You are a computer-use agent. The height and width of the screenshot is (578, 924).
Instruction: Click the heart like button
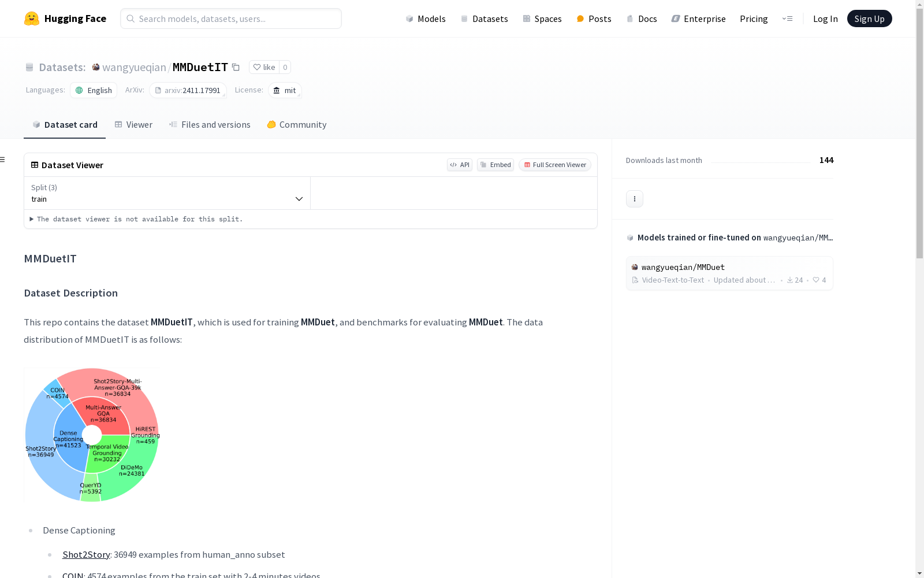(264, 67)
